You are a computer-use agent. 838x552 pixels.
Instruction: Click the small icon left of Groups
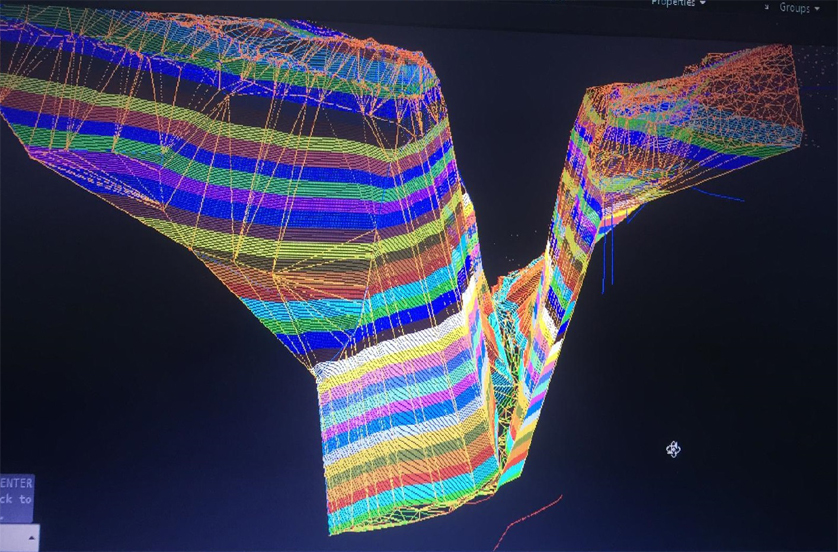[x=766, y=6]
